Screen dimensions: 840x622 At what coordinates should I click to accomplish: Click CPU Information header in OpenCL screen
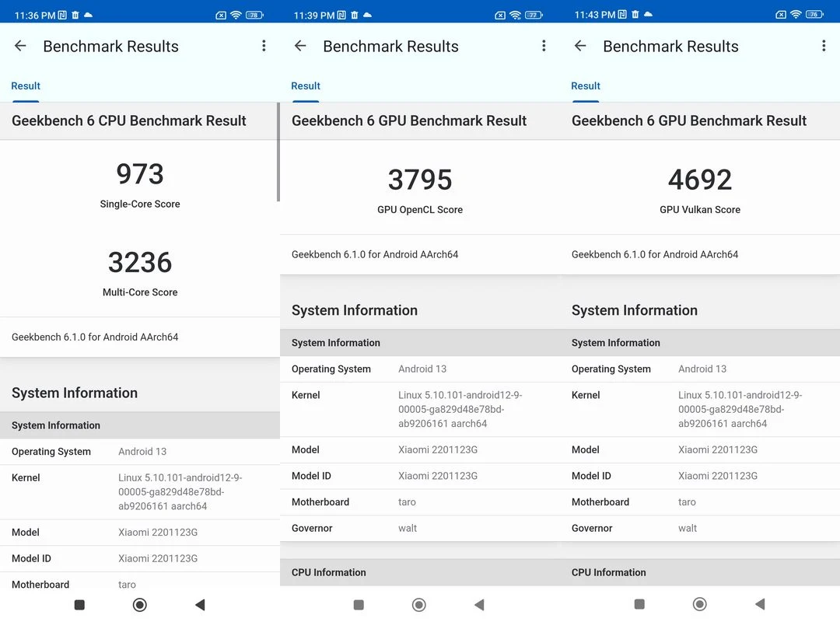[329, 572]
